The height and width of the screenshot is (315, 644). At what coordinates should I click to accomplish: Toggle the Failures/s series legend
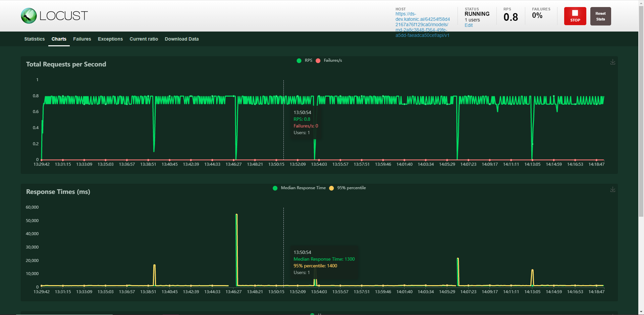(329, 60)
